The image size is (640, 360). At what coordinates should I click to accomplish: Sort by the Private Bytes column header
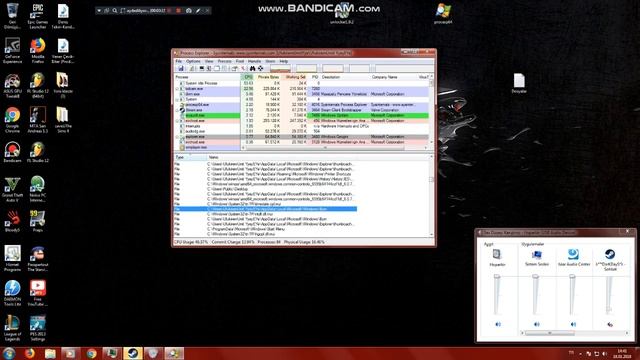268,77
